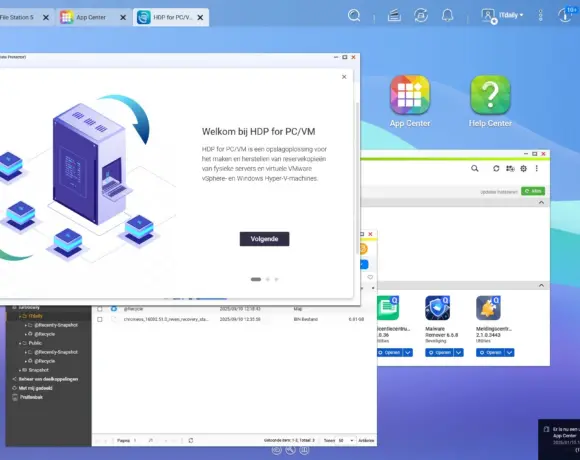Click App Center notification toast at bottom right
Viewport: 580px width, 460px height.
click(x=559, y=439)
